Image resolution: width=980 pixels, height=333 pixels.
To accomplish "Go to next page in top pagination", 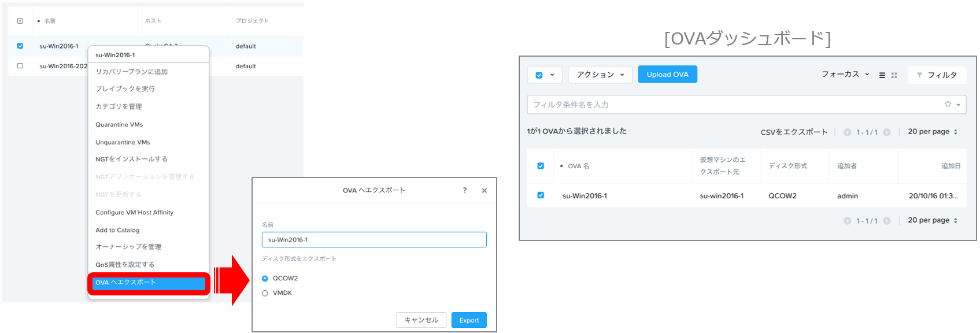I will pyautogui.click(x=886, y=132).
